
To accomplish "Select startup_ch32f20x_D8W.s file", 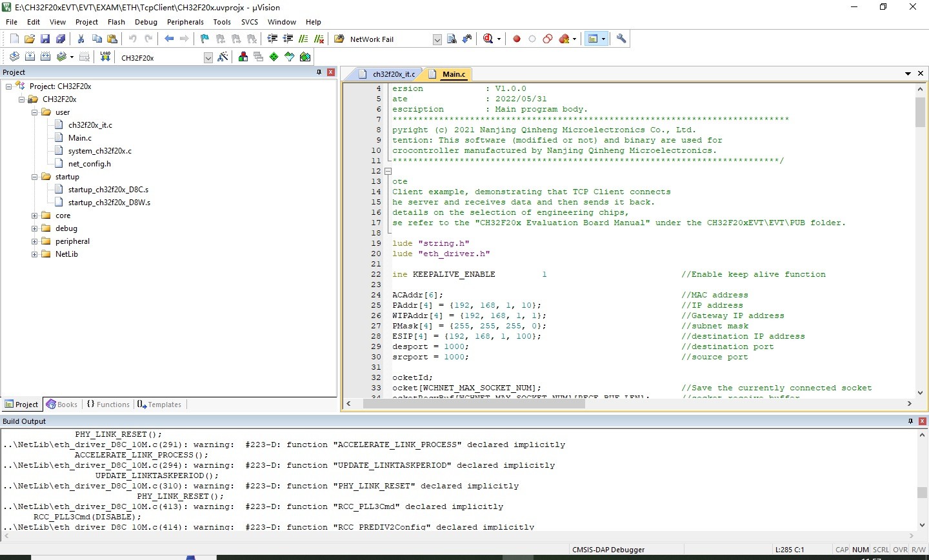I will (109, 203).
